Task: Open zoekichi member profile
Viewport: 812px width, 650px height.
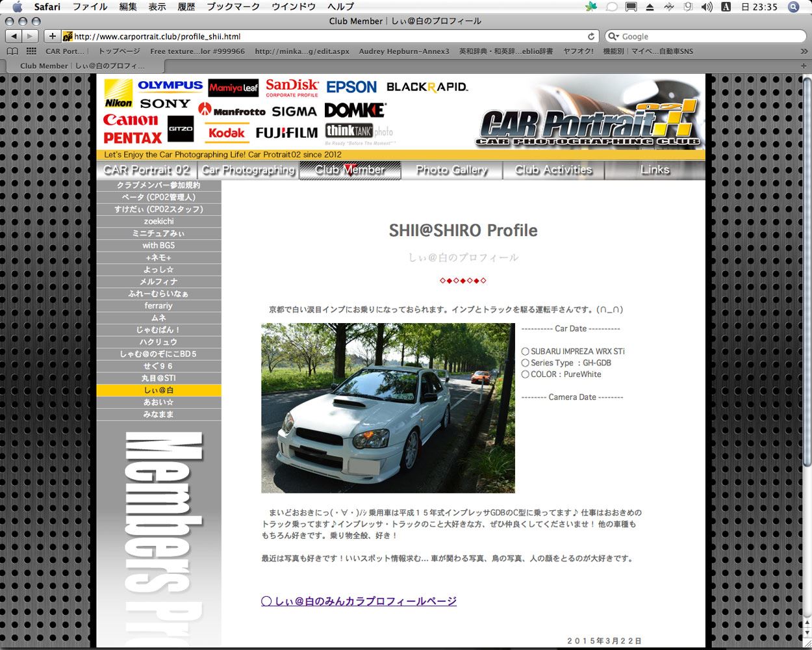Action: [159, 222]
